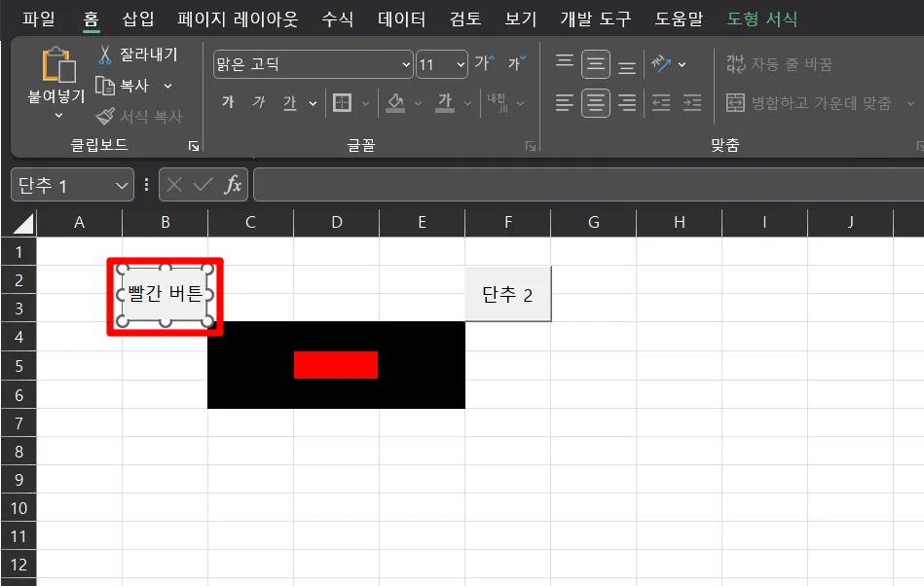This screenshot has height=586, width=924.
Task: Open the Borders icon in the Font group
Action: click(343, 101)
